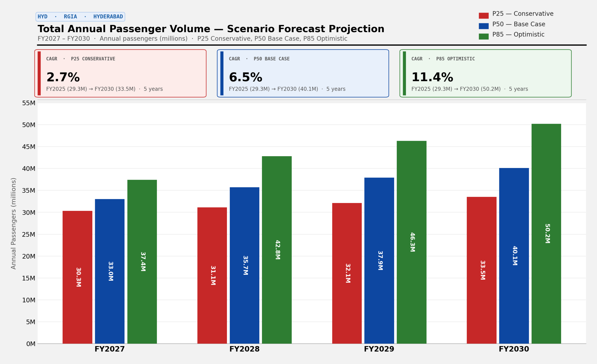Open the P85 Optimistic CAGR card

coord(486,73)
